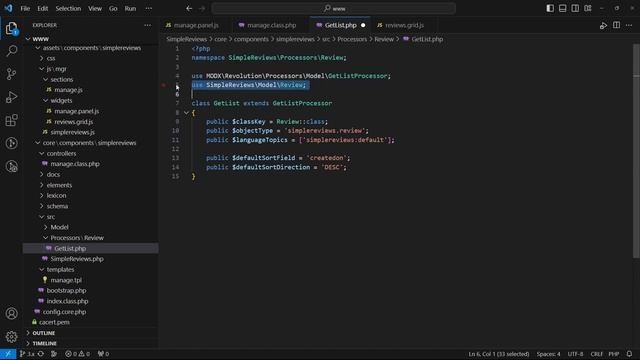
Task: Open the Run and Debug view
Action: [11, 97]
